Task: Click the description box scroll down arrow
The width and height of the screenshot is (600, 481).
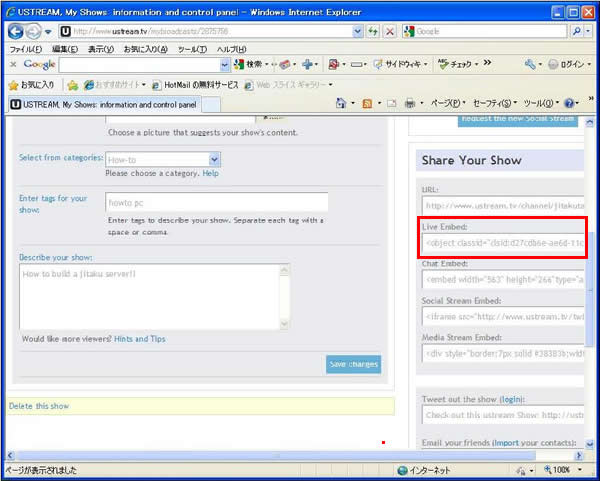Action: coord(284,324)
